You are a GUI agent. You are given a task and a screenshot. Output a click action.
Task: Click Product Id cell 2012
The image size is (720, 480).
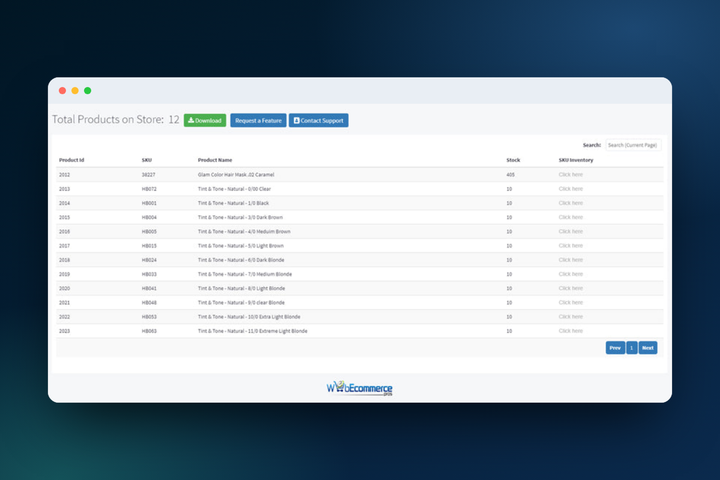click(x=64, y=175)
